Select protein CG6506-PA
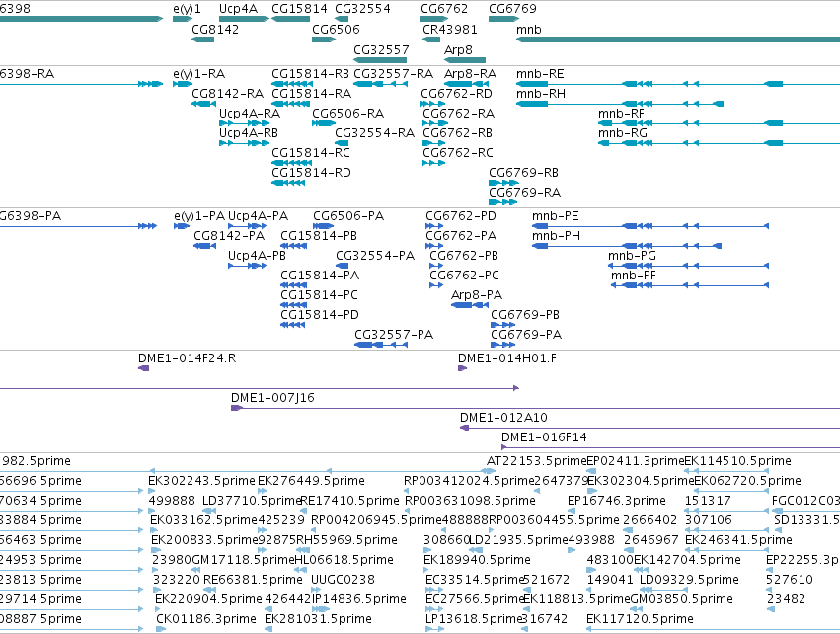Image resolution: width=840 pixels, height=634 pixels. click(348, 216)
